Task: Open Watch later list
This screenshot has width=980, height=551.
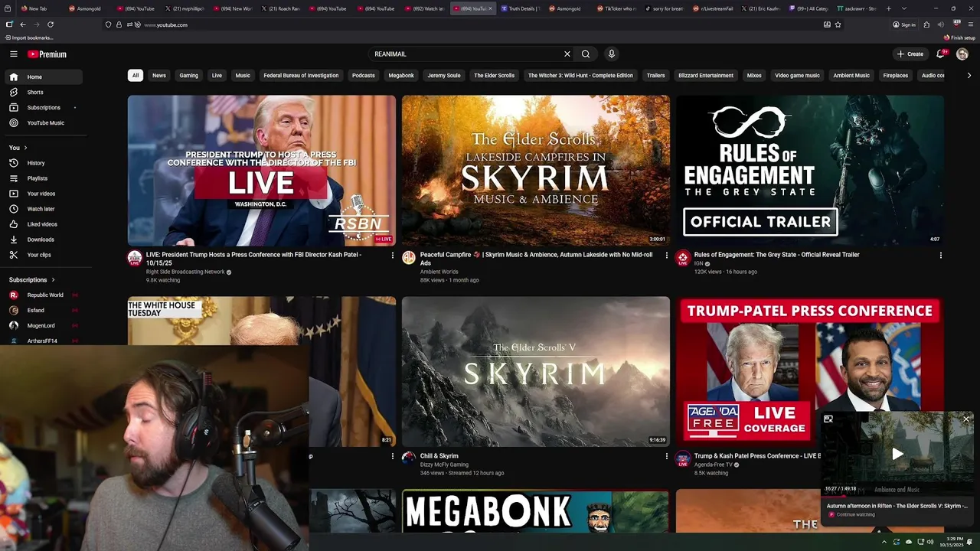Action: pos(44,209)
